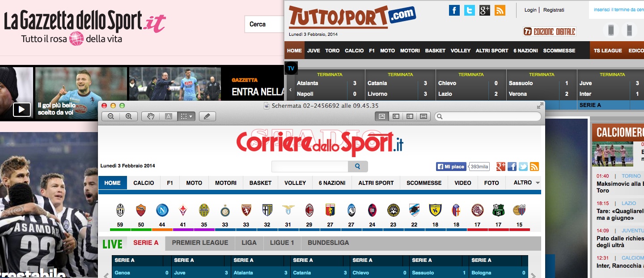Select JUVE in Tuttosport navigation bar
This screenshot has width=644, height=278.
[x=314, y=51]
